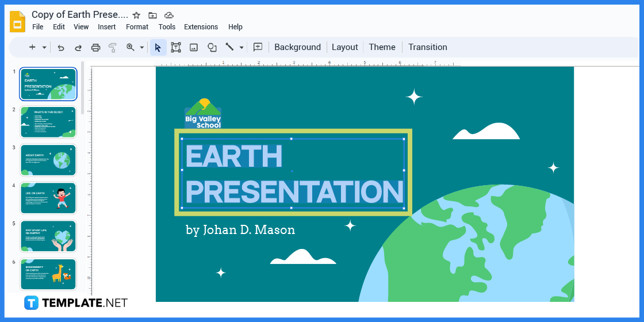Screen dimensions: 644x322
Task: Expand the line type dropdown arrow
Action: click(241, 48)
